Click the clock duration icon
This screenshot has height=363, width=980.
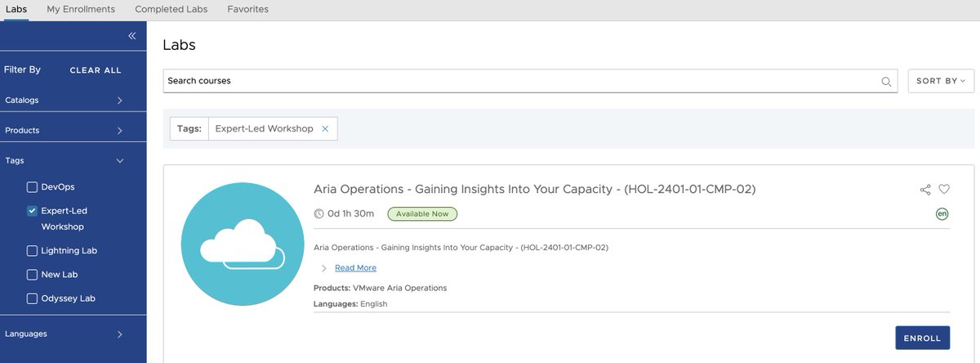[319, 214]
